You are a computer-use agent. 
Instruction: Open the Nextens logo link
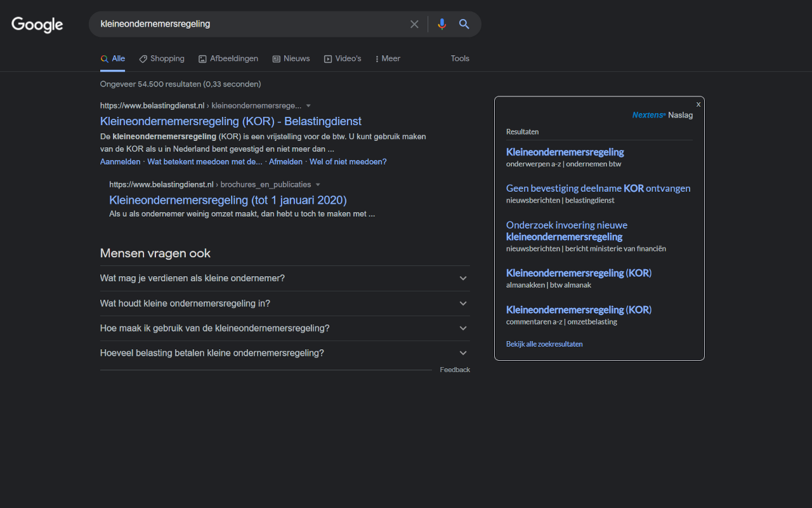[648, 115]
